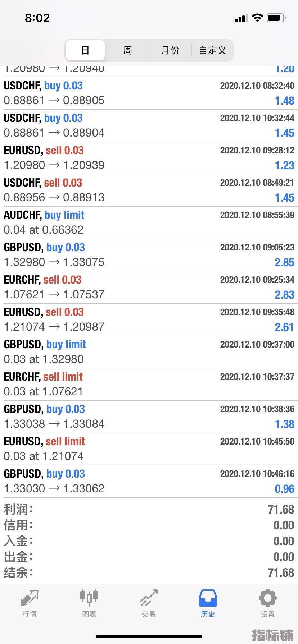Select the 日 period segment
This screenshot has height=644, width=298.
[85, 50]
